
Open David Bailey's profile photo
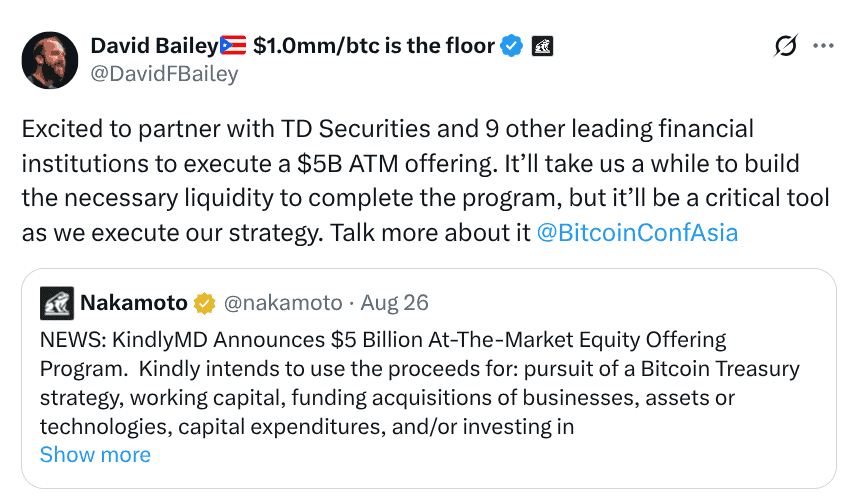(50, 60)
